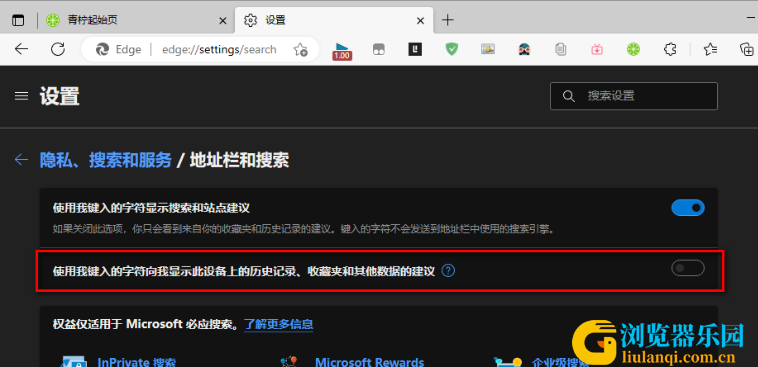The image size is (758, 367).
Task: Open the vertical tabs panel icon
Action: (18, 20)
